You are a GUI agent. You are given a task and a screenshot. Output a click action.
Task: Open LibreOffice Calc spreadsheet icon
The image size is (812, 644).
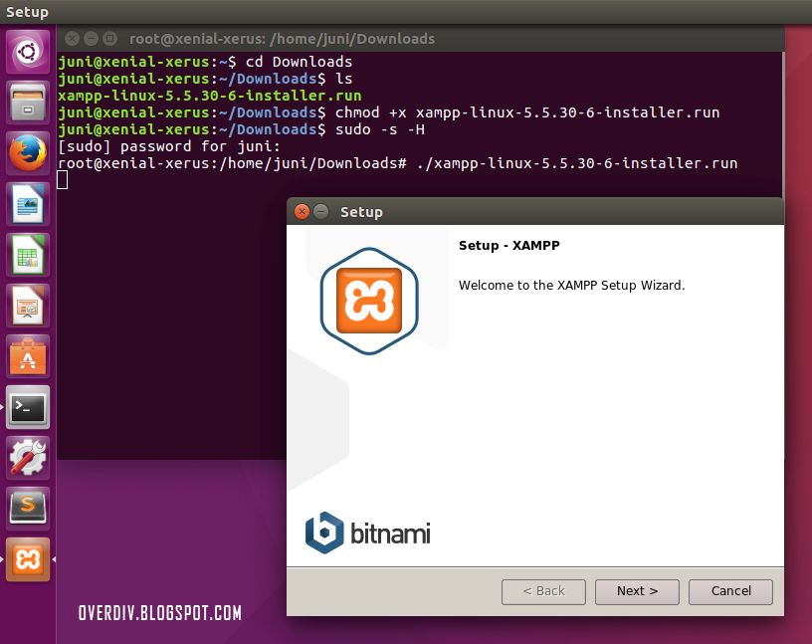click(x=28, y=255)
